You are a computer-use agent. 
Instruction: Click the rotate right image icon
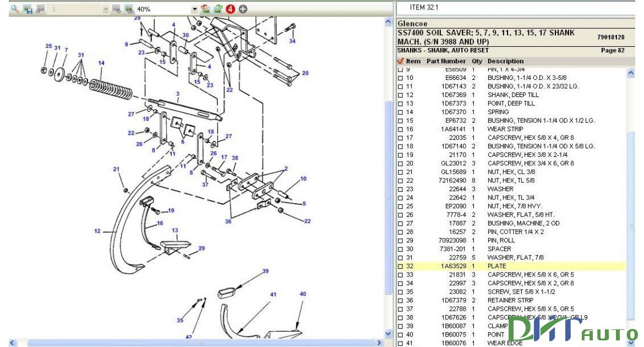[217, 9]
